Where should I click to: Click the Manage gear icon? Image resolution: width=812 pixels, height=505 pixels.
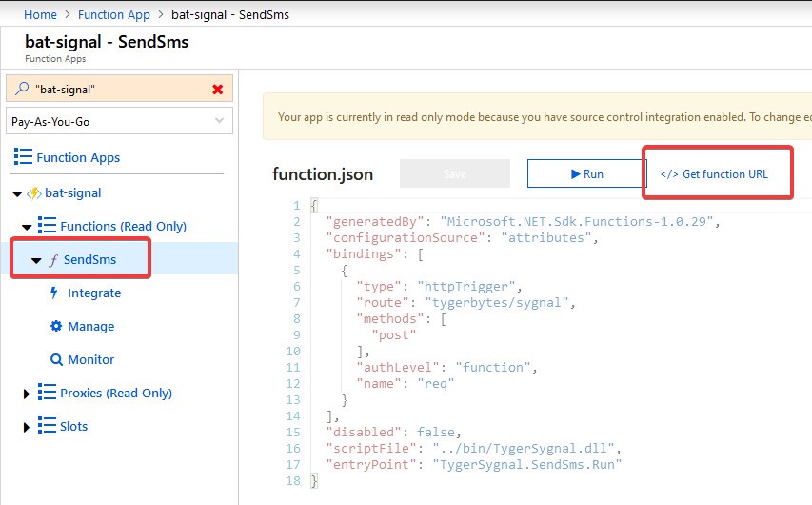[x=55, y=326]
